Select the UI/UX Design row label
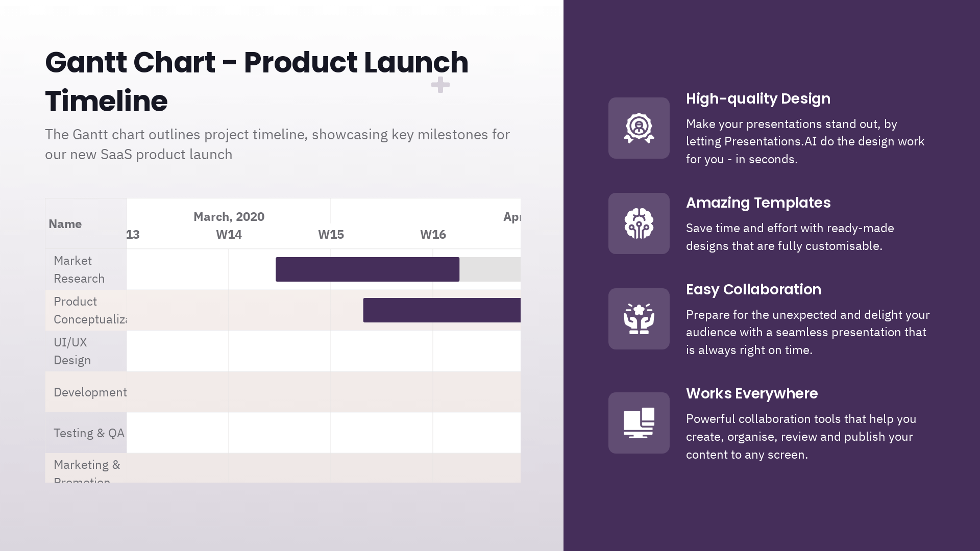 72,351
